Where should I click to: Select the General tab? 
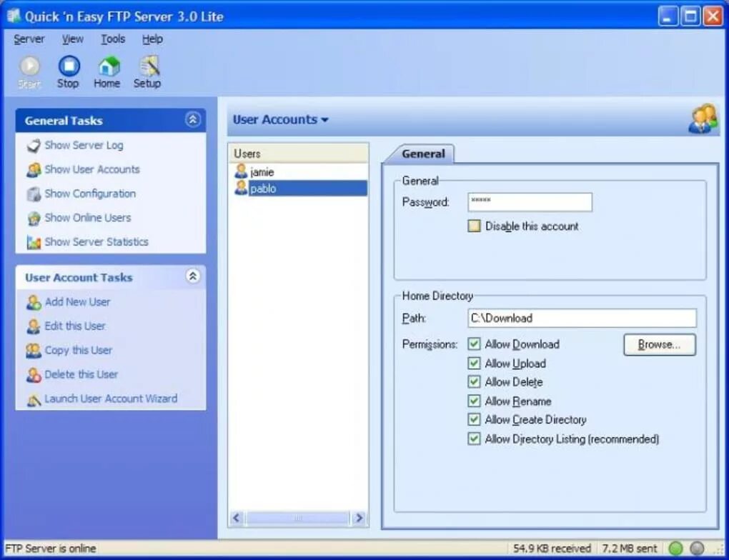(x=423, y=154)
